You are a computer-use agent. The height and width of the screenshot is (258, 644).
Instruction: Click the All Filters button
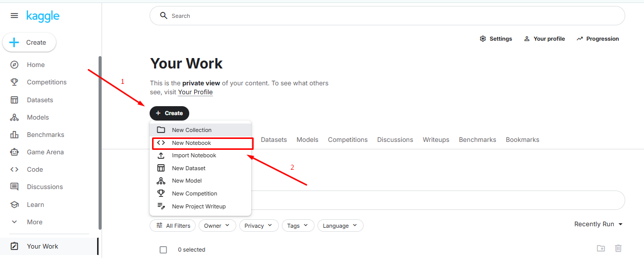(173, 226)
